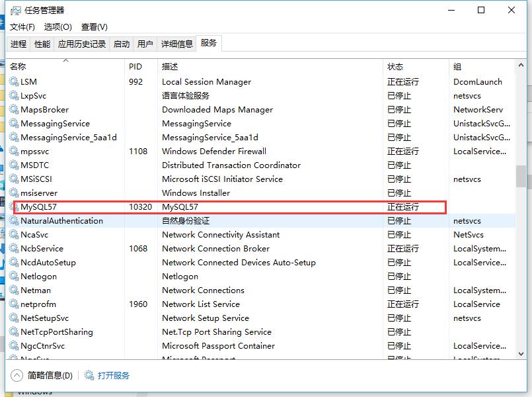The image size is (532, 397).
Task: Switch to the 详细信息 tab
Action: point(176,44)
